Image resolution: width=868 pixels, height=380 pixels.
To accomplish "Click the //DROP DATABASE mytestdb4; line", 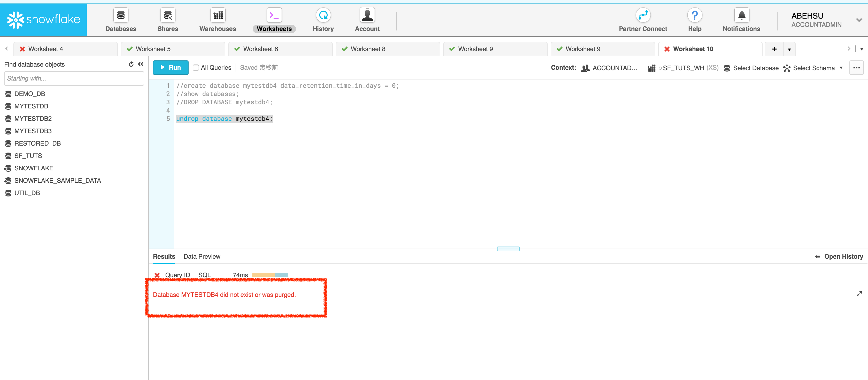I will (224, 102).
